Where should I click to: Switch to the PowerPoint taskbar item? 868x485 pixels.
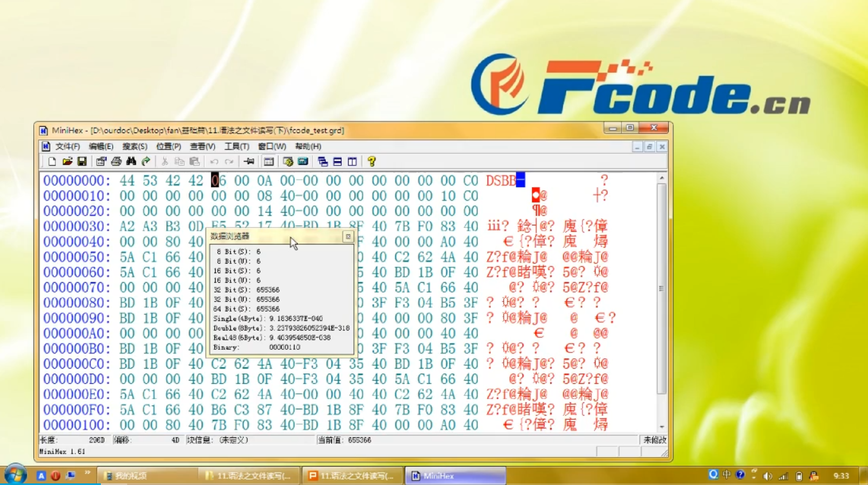point(353,476)
